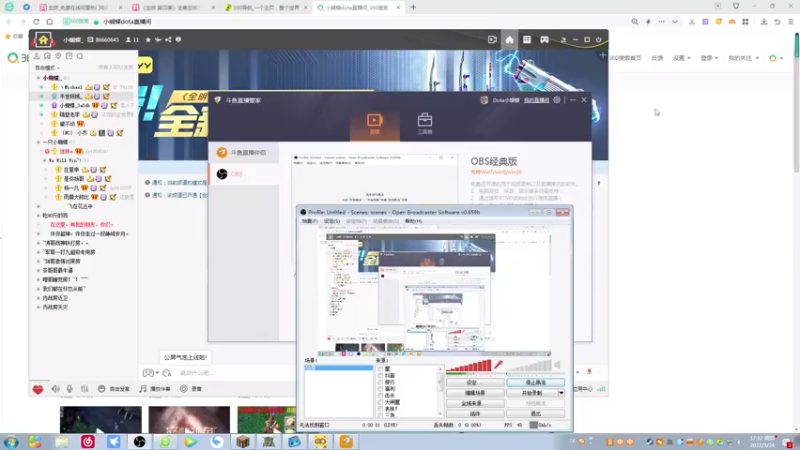Collapse the top channel group in the YY tree
This screenshot has width=800, height=450.
pyautogui.click(x=38, y=78)
